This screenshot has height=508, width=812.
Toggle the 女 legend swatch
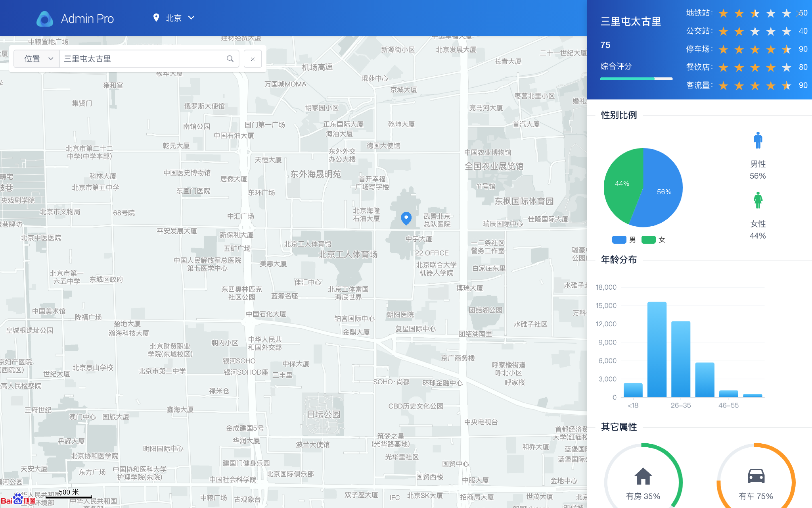pyautogui.click(x=648, y=240)
